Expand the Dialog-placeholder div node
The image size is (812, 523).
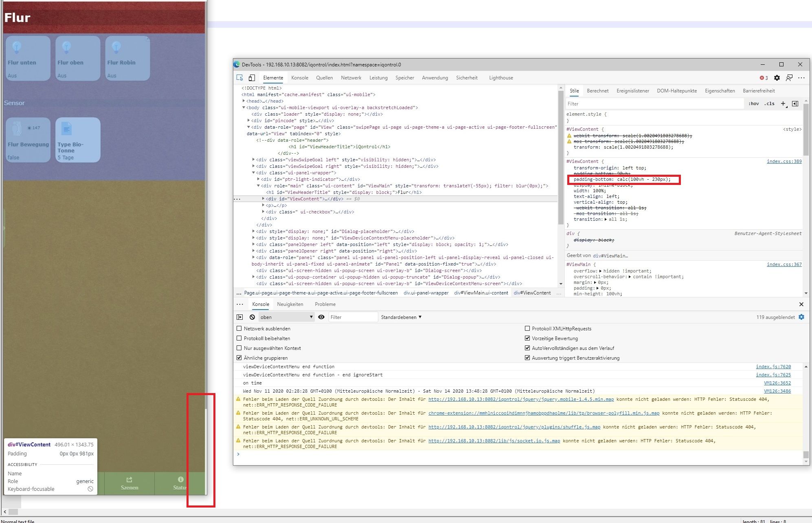click(x=253, y=231)
